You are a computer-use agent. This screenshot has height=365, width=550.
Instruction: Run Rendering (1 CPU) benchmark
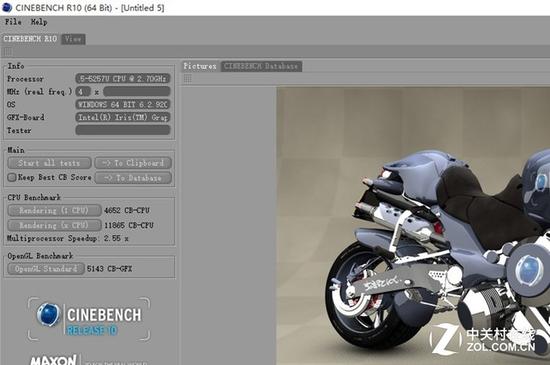pos(54,210)
